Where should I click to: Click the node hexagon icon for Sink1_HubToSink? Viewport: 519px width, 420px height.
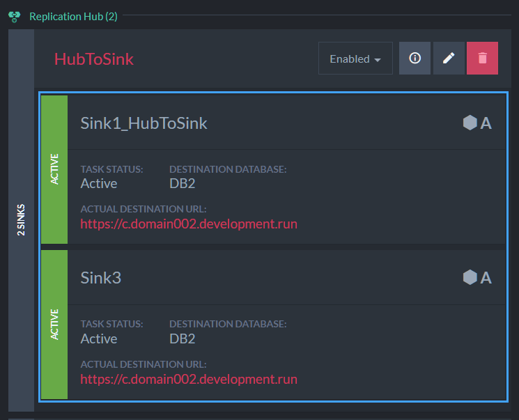point(470,123)
